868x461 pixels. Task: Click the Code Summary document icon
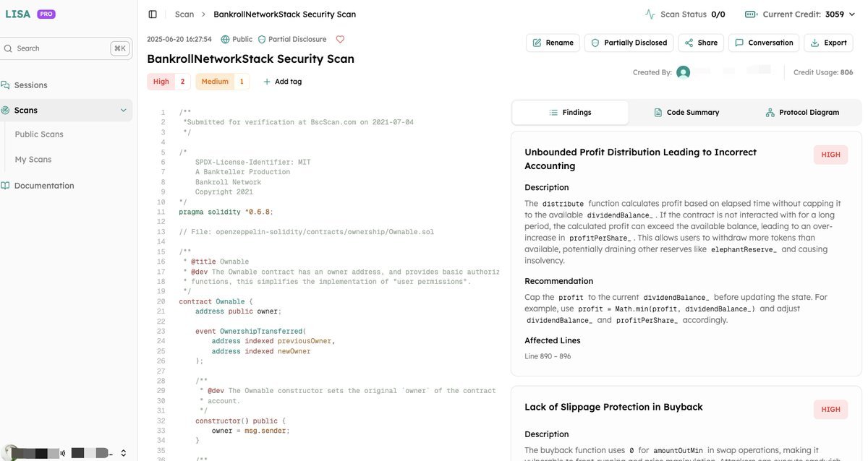[658, 113]
